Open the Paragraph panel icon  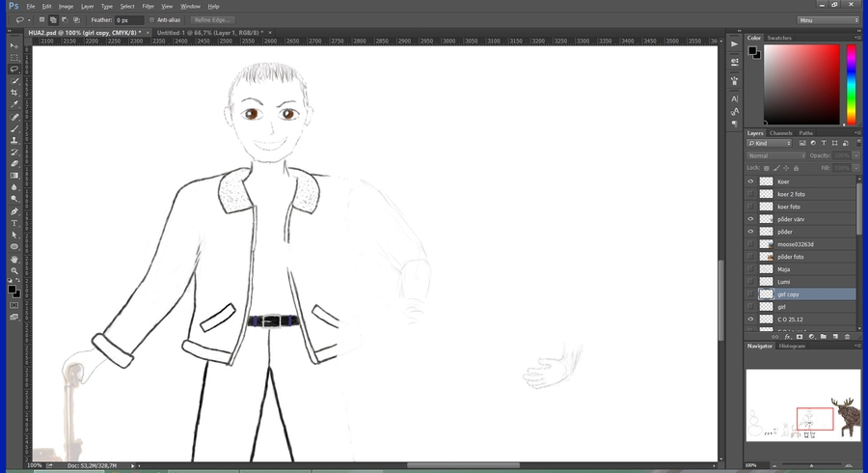pyautogui.click(x=735, y=124)
